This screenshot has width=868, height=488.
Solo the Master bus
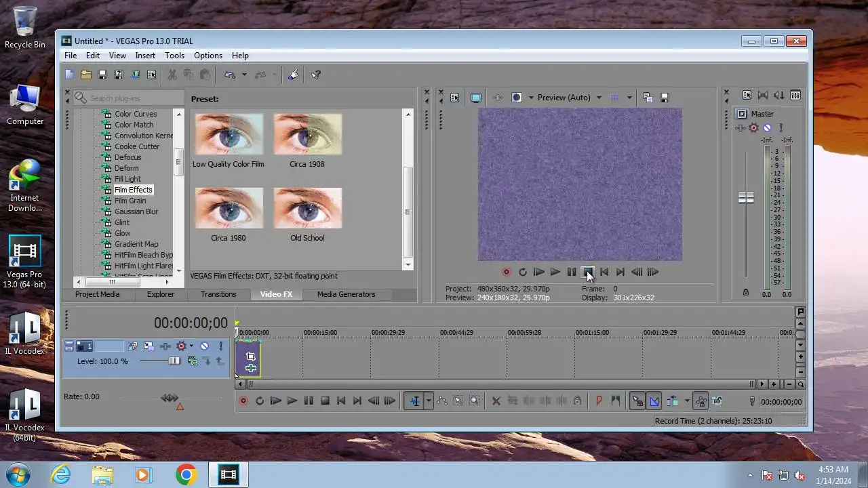(x=781, y=127)
